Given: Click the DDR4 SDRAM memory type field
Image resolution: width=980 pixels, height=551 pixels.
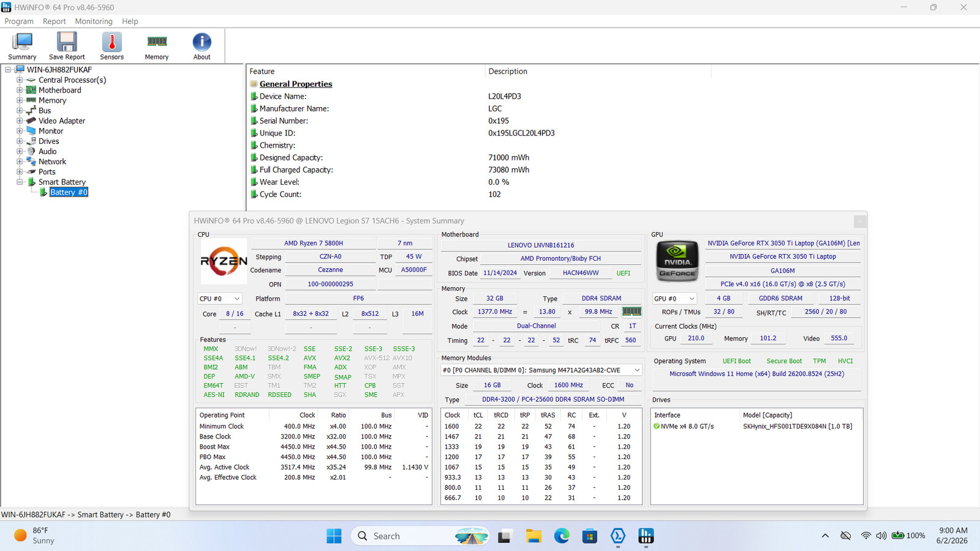Looking at the screenshot, I should 601,298.
